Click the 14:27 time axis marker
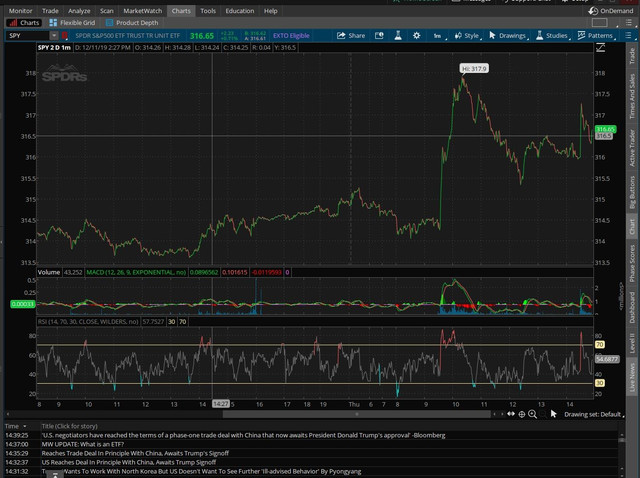The width and height of the screenshot is (640, 478). pyautogui.click(x=220, y=404)
